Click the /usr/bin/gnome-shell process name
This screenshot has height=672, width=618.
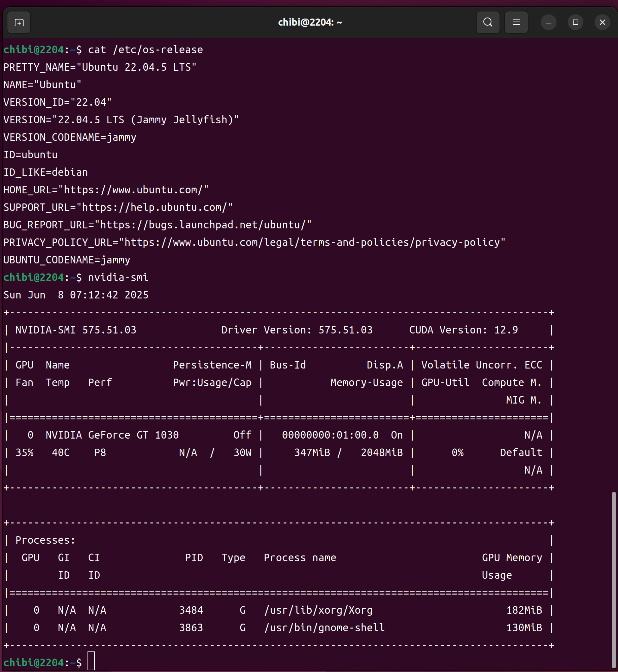click(324, 628)
